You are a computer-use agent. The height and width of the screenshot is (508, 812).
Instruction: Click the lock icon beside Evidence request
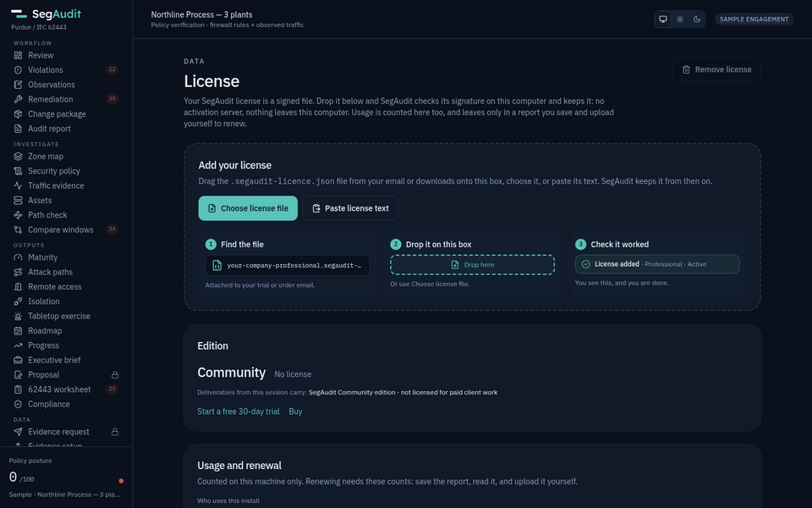(x=115, y=432)
